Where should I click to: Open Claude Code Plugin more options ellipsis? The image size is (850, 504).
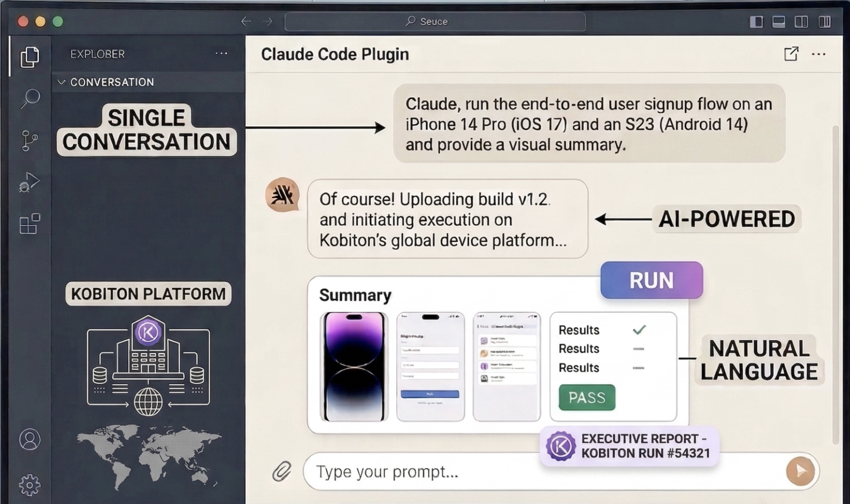818,54
